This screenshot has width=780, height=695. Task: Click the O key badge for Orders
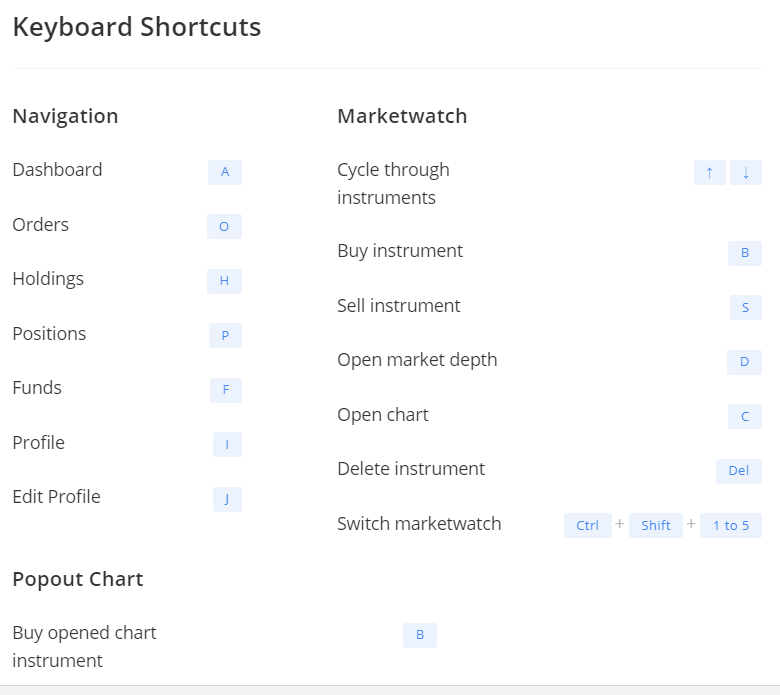pos(224,227)
